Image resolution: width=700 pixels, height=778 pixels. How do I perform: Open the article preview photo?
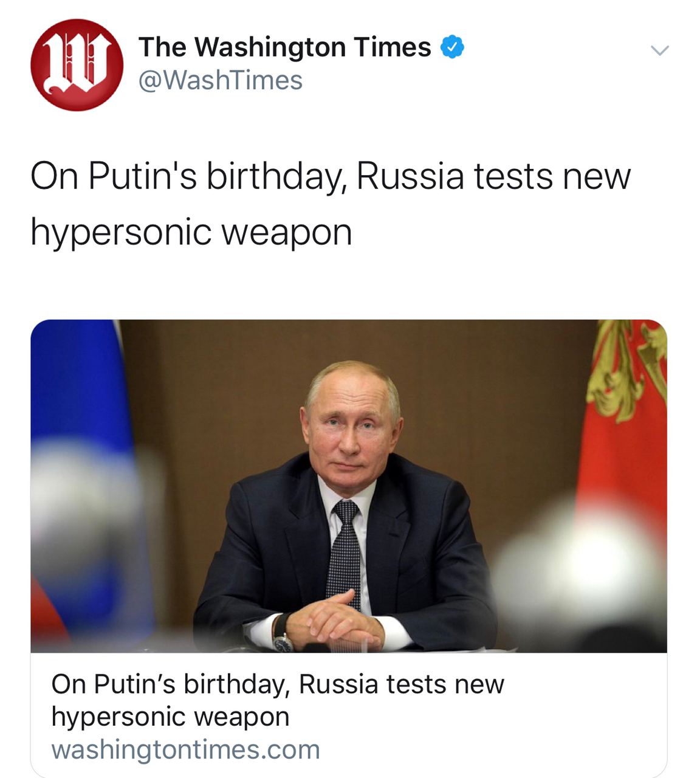[349, 486]
